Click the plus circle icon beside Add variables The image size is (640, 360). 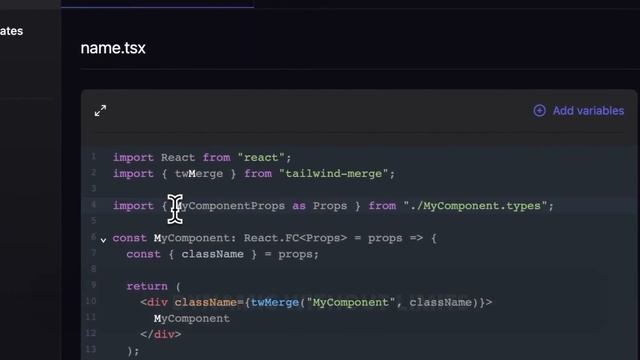click(x=539, y=111)
